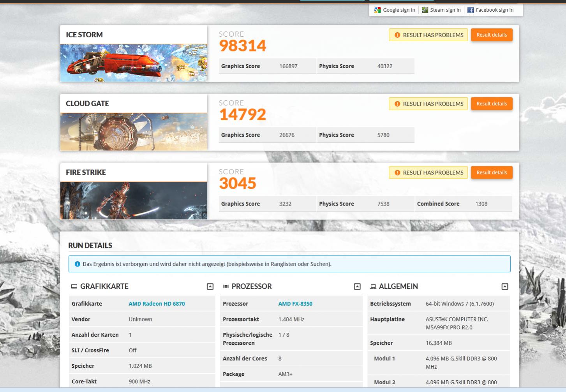Screen dimensions: 566x392
Task: Click system Speicher value 16.384 MB
Action: tap(439, 343)
